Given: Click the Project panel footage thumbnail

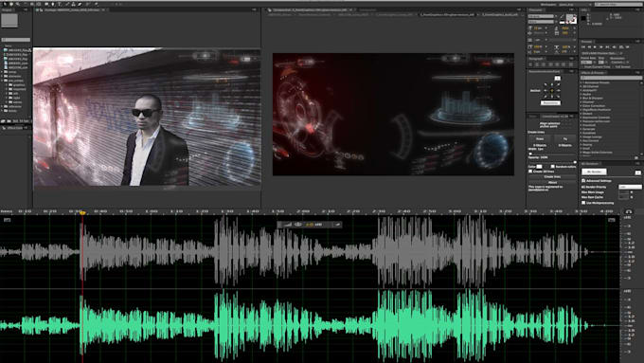Looking at the screenshot, I should coord(9,21).
